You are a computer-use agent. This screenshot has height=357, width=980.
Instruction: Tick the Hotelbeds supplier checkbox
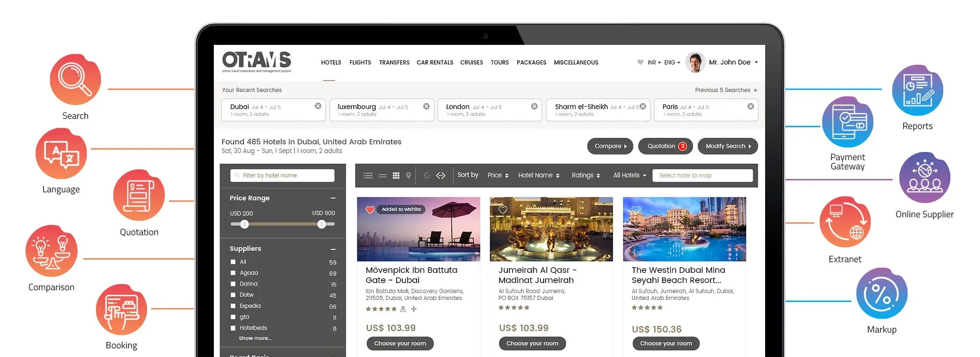pyautogui.click(x=233, y=328)
